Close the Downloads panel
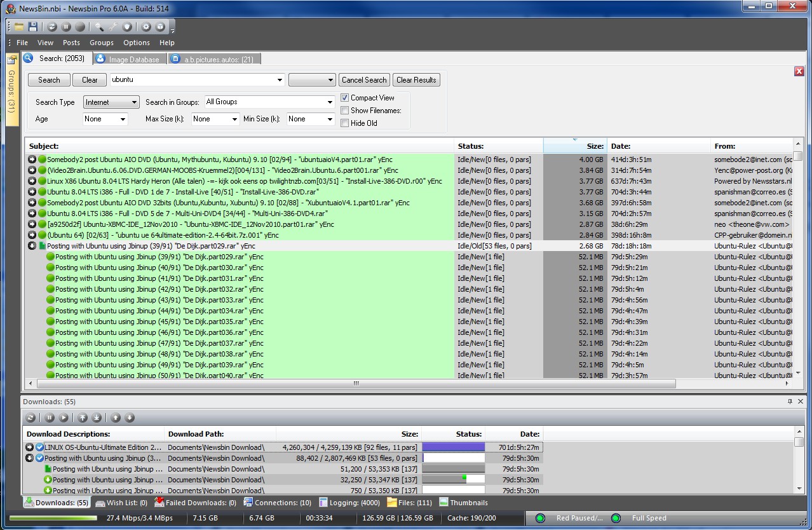The height and width of the screenshot is (530, 812). pyautogui.click(x=801, y=401)
